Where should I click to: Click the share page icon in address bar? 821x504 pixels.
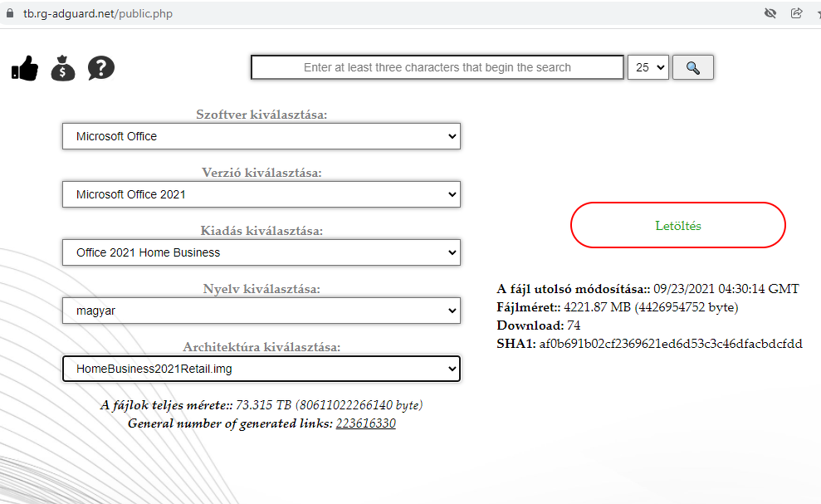tap(796, 13)
